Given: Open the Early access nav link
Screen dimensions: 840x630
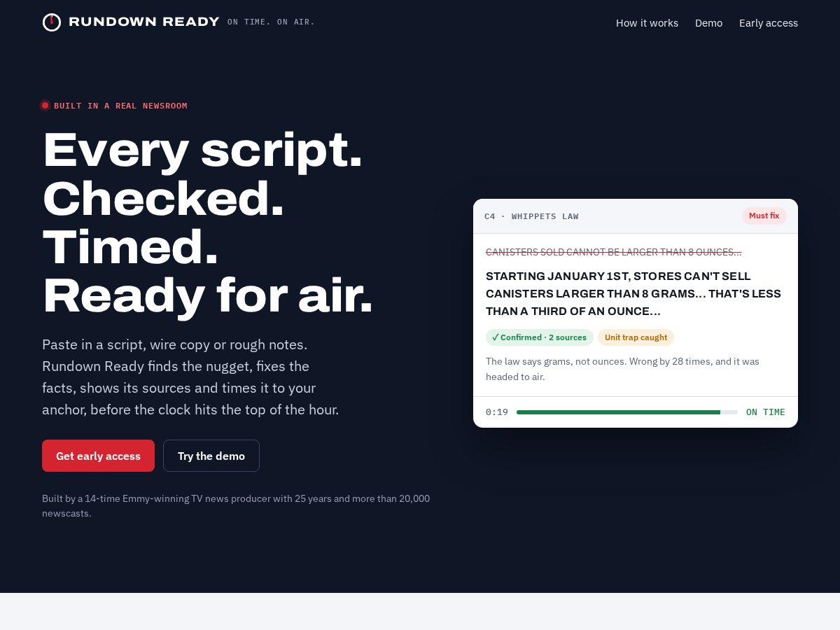Looking at the screenshot, I should (769, 23).
